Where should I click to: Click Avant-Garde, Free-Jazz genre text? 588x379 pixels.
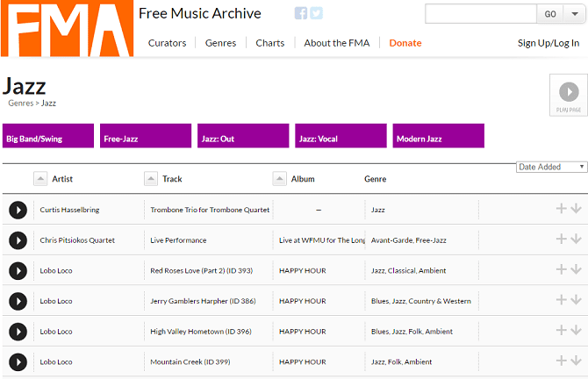pyautogui.click(x=409, y=240)
